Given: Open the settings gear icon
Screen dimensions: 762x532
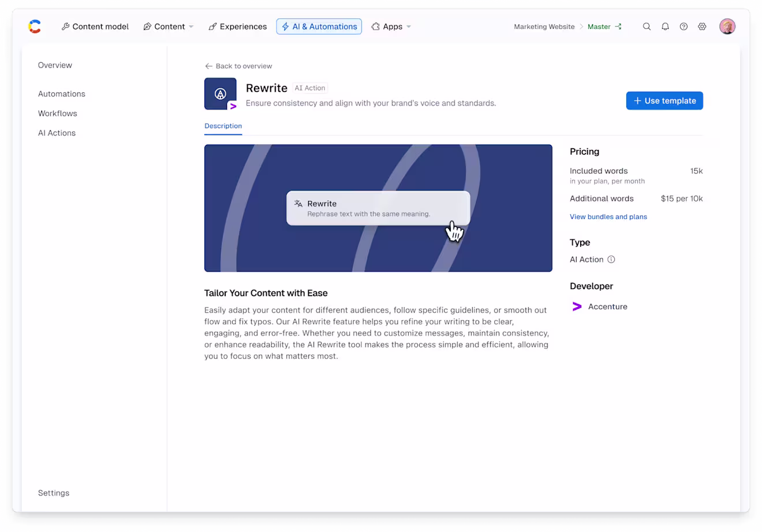Looking at the screenshot, I should pos(702,27).
